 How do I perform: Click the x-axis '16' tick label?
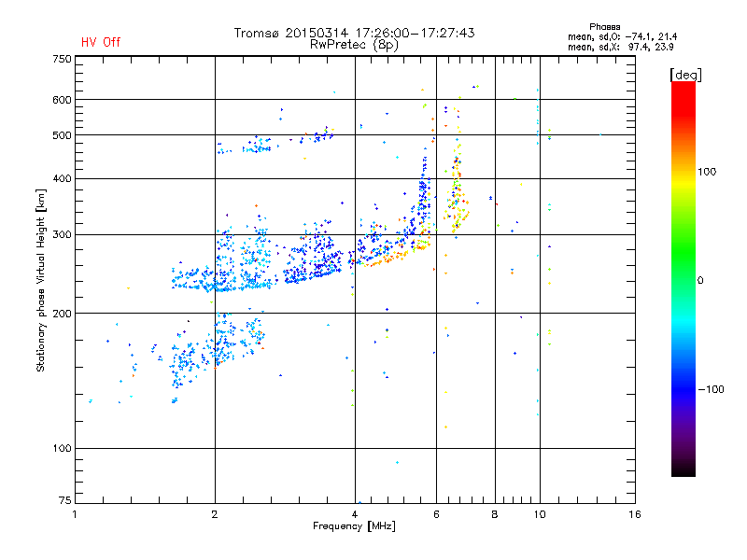click(x=635, y=514)
